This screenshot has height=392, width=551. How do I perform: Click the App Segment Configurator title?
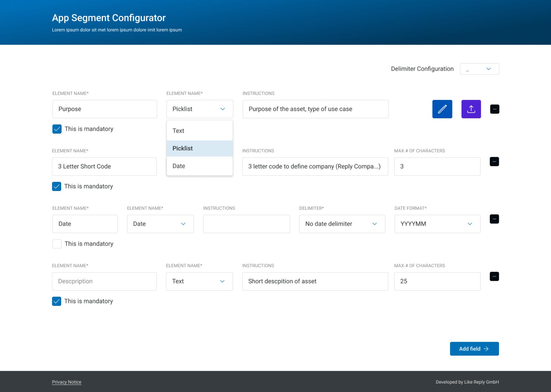[x=109, y=18]
